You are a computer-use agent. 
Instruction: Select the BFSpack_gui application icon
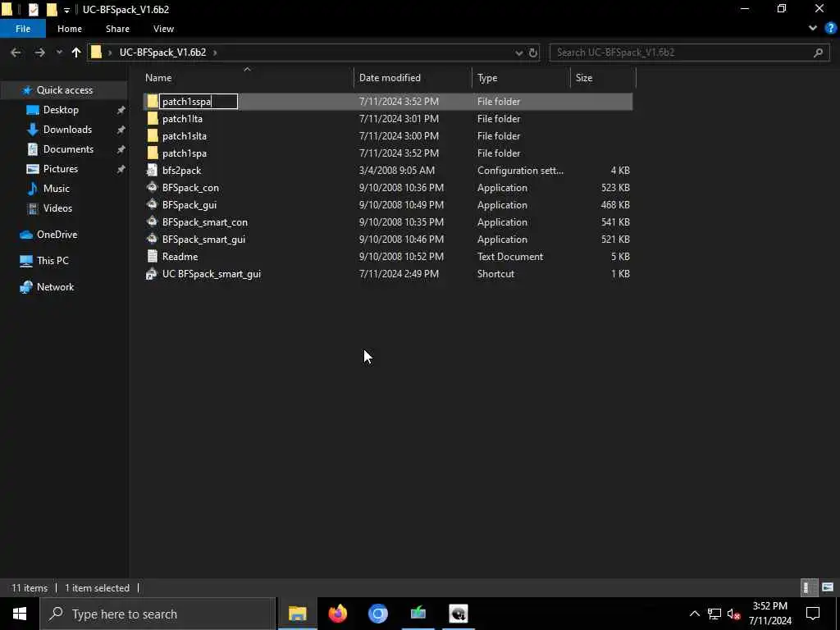[152, 204]
